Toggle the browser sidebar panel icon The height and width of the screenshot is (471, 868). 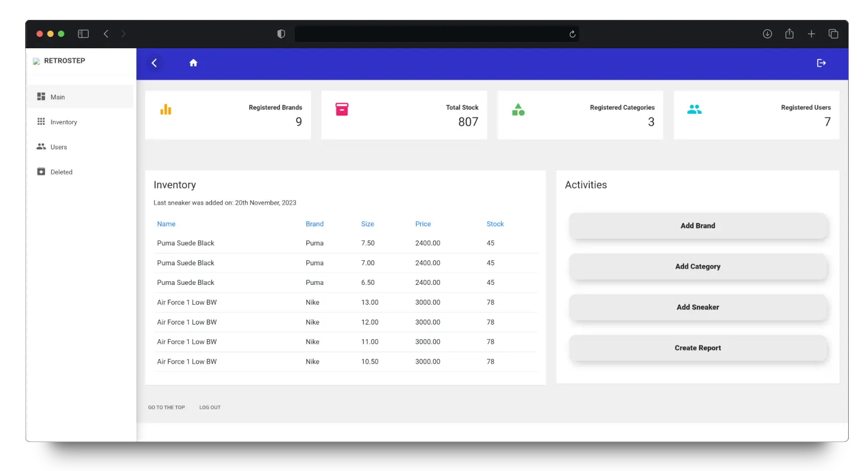coord(83,34)
